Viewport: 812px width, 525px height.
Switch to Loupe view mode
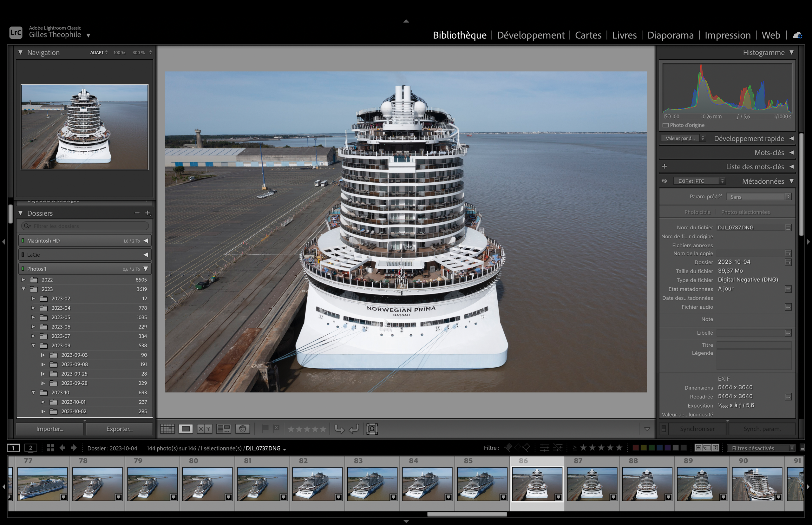(x=186, y=429)
